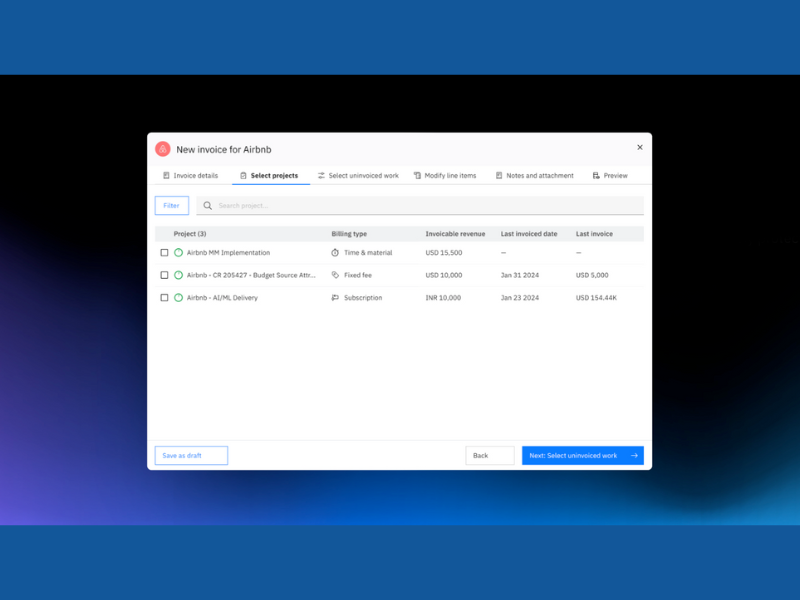Viewport: 800px width, 600px height.
Task: Proceed with Next: Select uninvoiced work button
Action: [583, 456]
